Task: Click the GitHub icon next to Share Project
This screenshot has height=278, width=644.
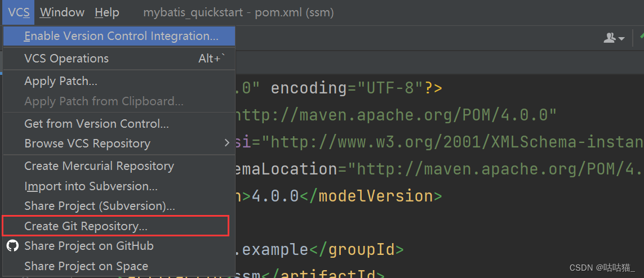Action: coord(13,246)
